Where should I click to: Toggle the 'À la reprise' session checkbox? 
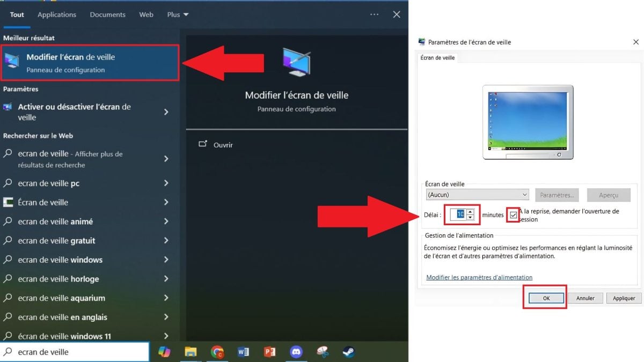tap(514, 215)
